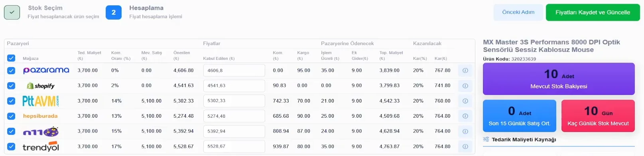The height and width of the screenshot is (156, 644).
Task: Click the İşlem Ücreti column header
Action: [330, 55]
